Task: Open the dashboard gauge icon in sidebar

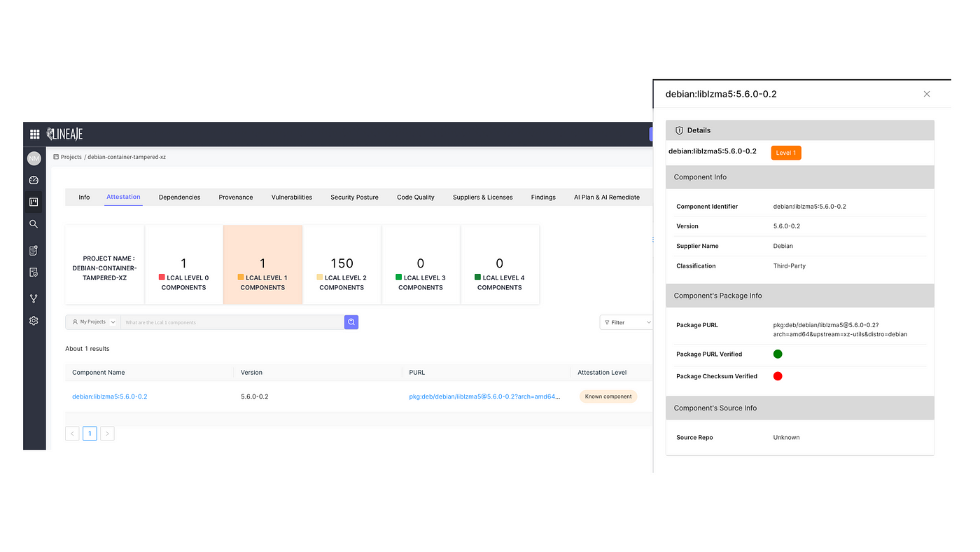Action: (34, 180)
